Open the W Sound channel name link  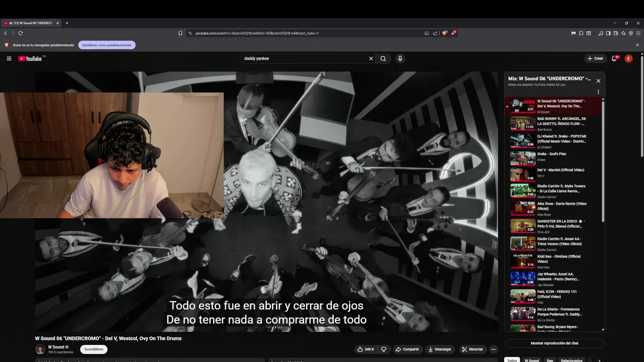56,347
